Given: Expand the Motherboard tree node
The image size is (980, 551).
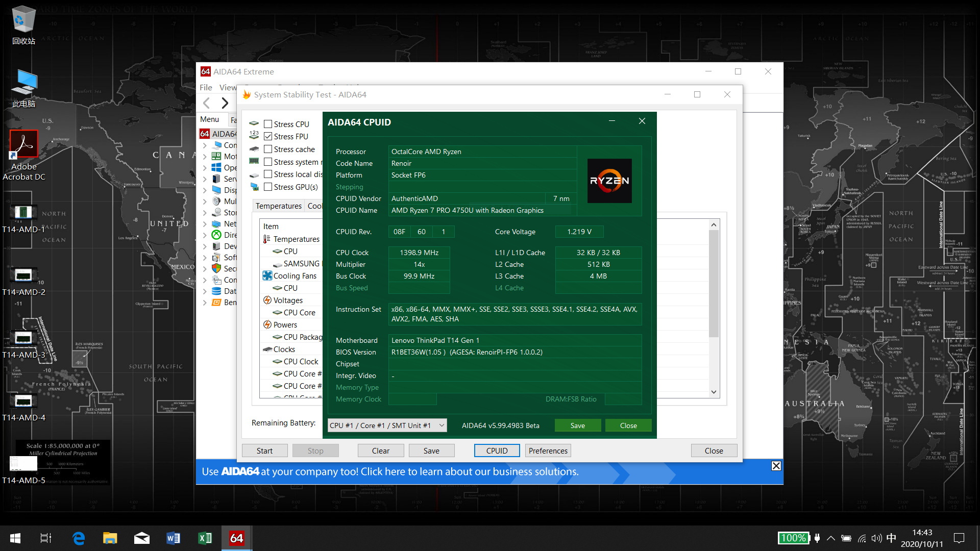Looking at the screenshot, I should tap(205, 157).
